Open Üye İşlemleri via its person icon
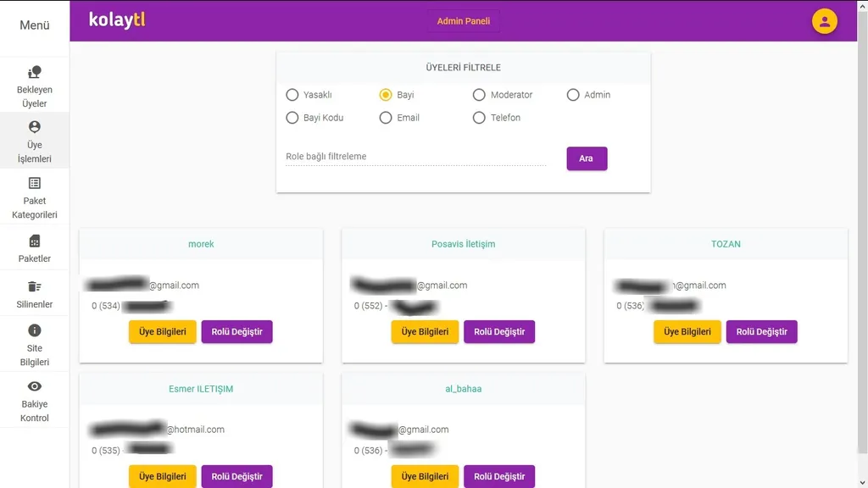The height and width of the screenshot is (488, 868). point(35,127)
